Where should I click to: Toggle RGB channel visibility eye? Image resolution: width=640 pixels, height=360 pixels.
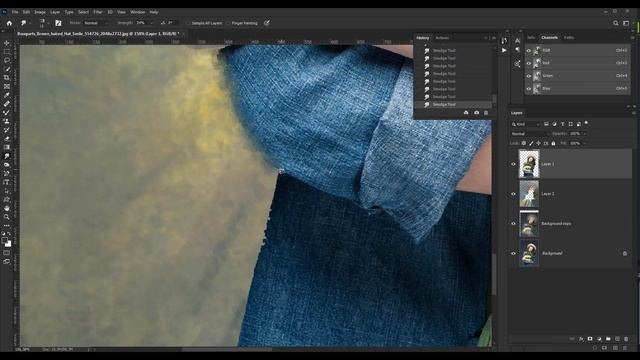coord(529,51)
